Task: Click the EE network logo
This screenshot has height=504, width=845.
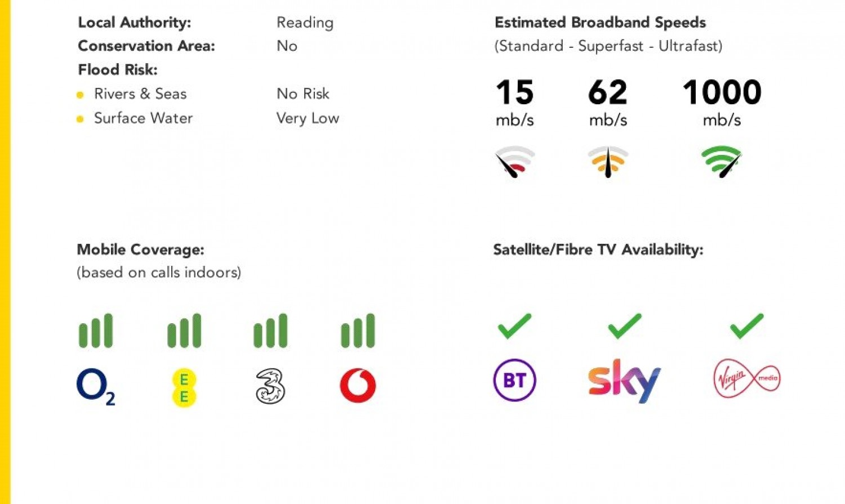Action: tap(184, 387)
